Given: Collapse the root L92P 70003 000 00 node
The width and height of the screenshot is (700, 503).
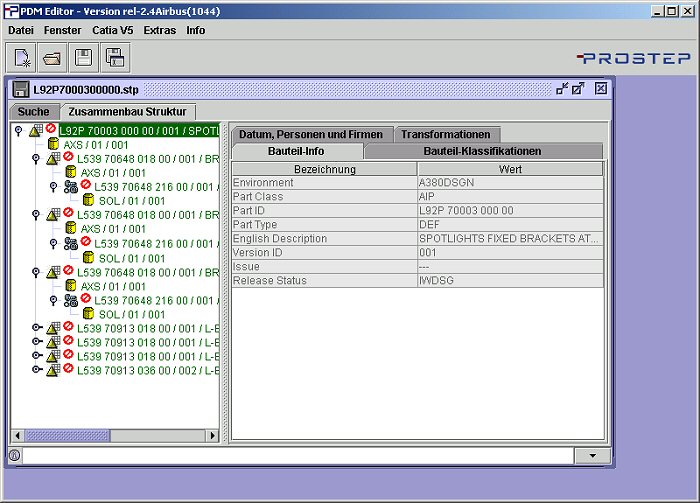Looking at the screenshot, I should 18,131.
